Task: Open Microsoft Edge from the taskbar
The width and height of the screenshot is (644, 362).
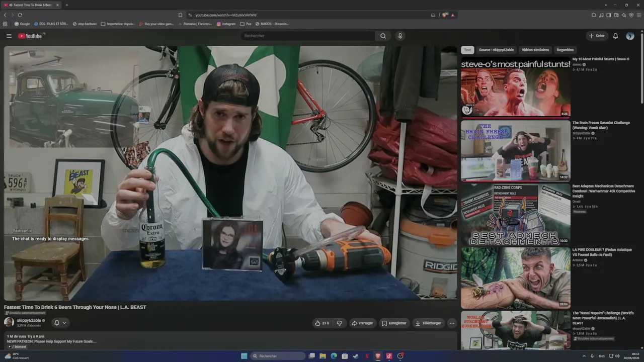Action: (x=334, y=356)
